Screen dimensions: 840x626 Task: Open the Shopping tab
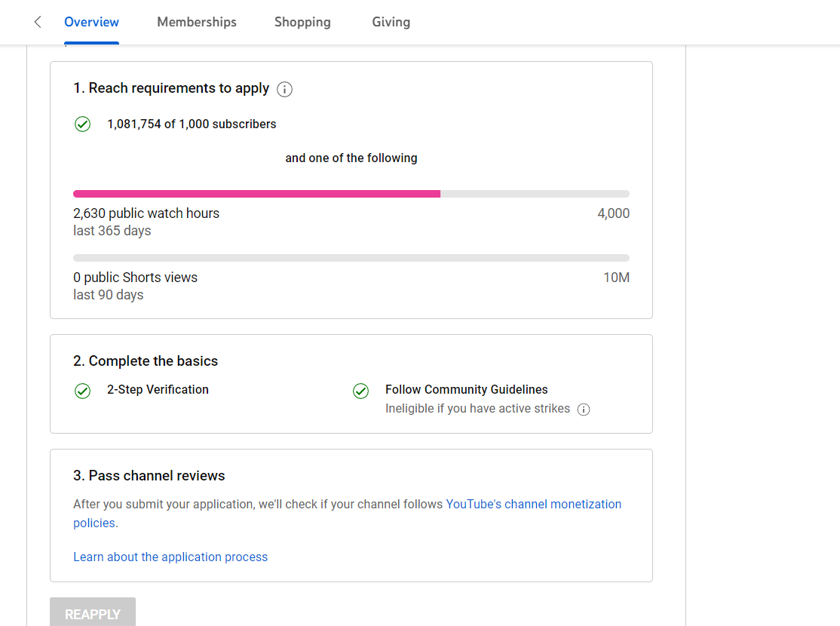coord(302,22)
